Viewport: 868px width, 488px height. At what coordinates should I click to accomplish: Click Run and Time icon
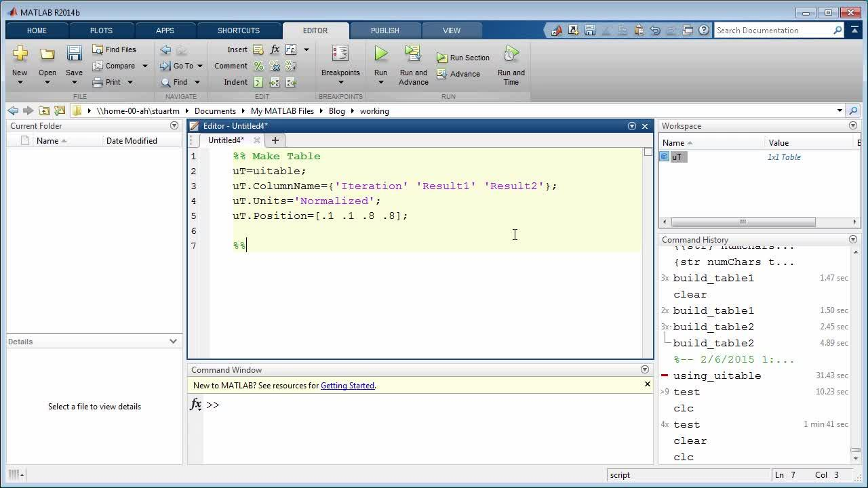tap(511, 54)
